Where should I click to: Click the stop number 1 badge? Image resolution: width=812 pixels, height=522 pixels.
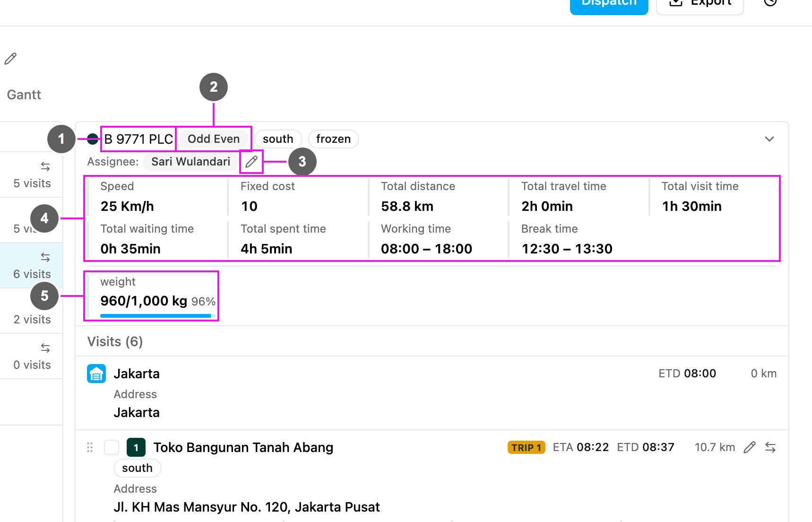point(136,447)
